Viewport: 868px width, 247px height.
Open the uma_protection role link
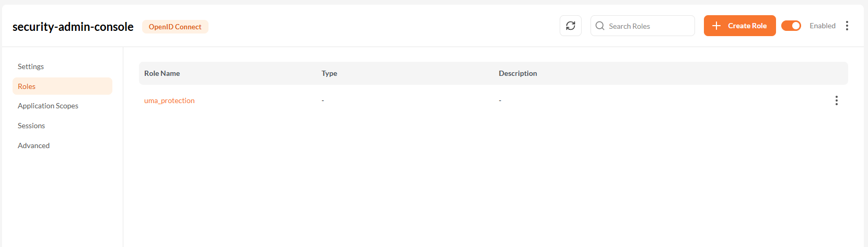(x=169, y=100)
